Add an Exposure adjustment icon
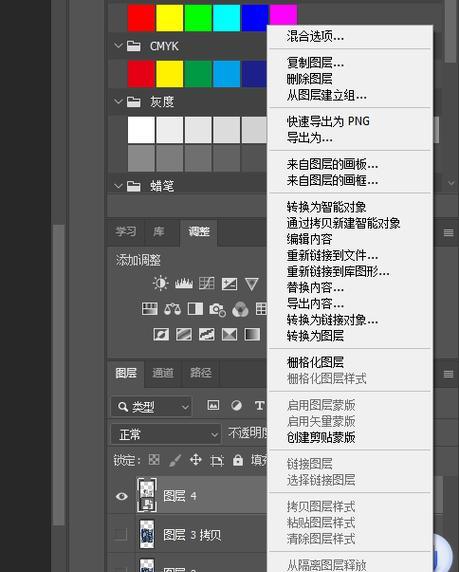This screenshot has width=459, height=572. tap(229, 284)
